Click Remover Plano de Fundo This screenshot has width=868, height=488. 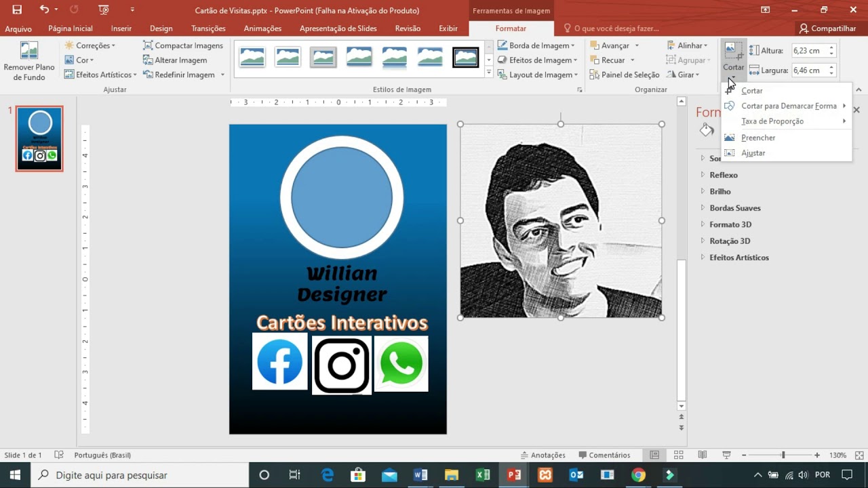pyautogui.click(x=29, y=61)
